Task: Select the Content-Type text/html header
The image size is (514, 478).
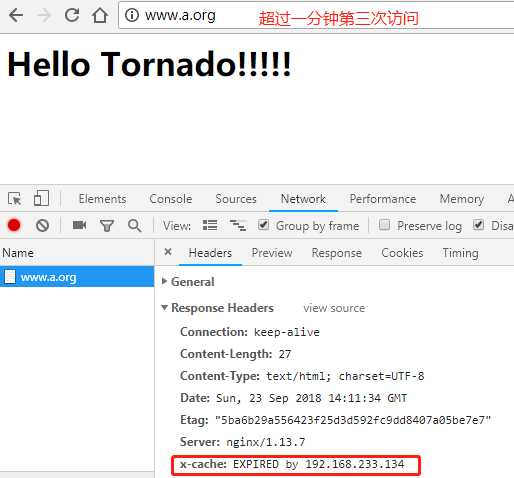Action: [x=302, y=376]
